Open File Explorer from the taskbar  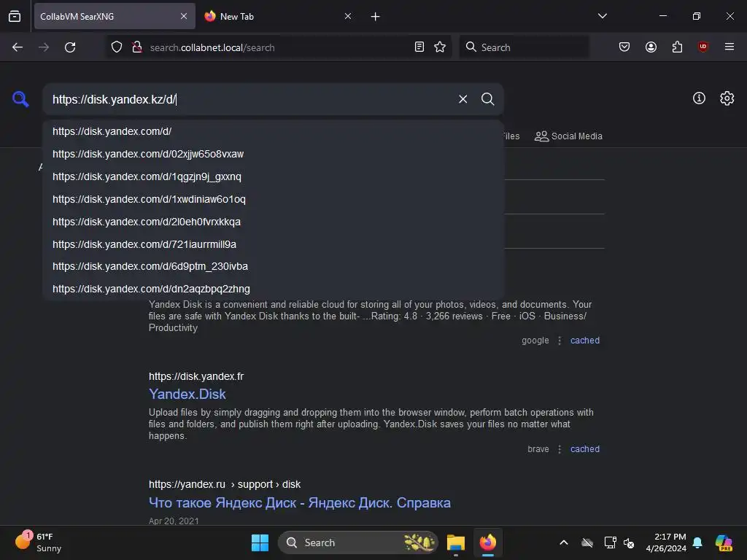[456, 542]
